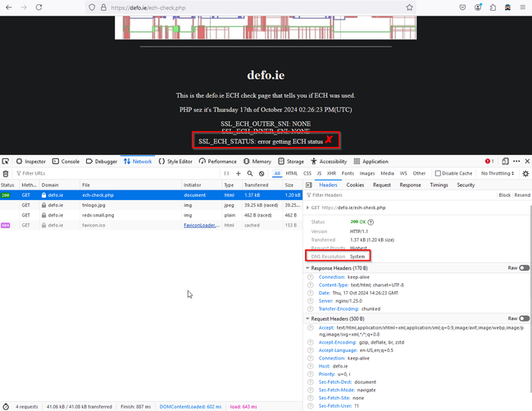
Task: Select the favicon.ico request row
Action: 151,226
